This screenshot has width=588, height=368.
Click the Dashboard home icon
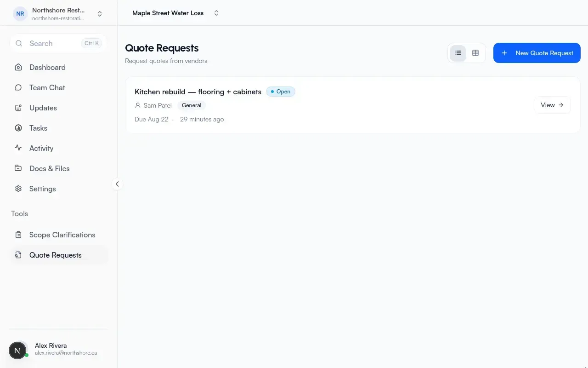(18, 67)
